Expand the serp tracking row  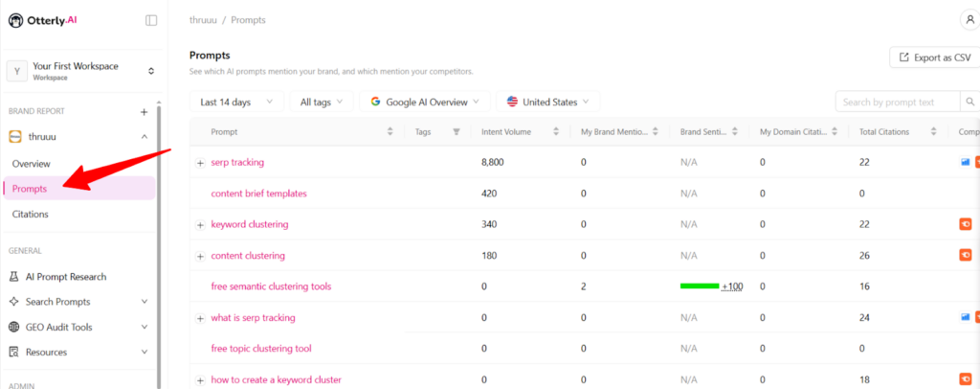tap(200, 163)
